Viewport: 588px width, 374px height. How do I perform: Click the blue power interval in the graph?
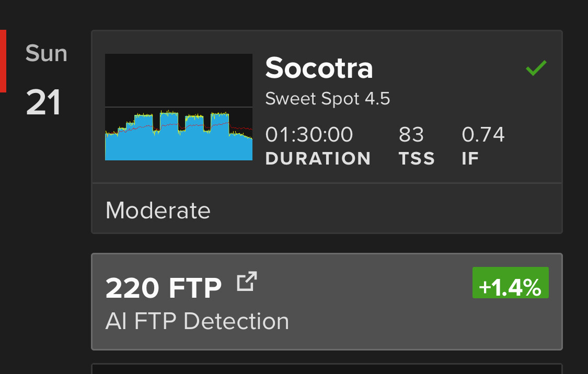click(x=169, y=141)
